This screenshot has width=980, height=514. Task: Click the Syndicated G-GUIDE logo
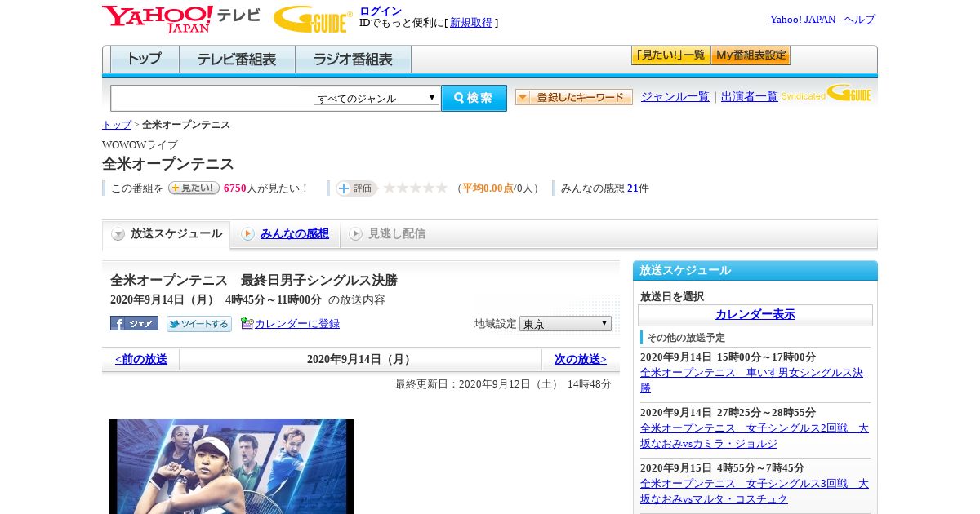[x=826, y=93]
